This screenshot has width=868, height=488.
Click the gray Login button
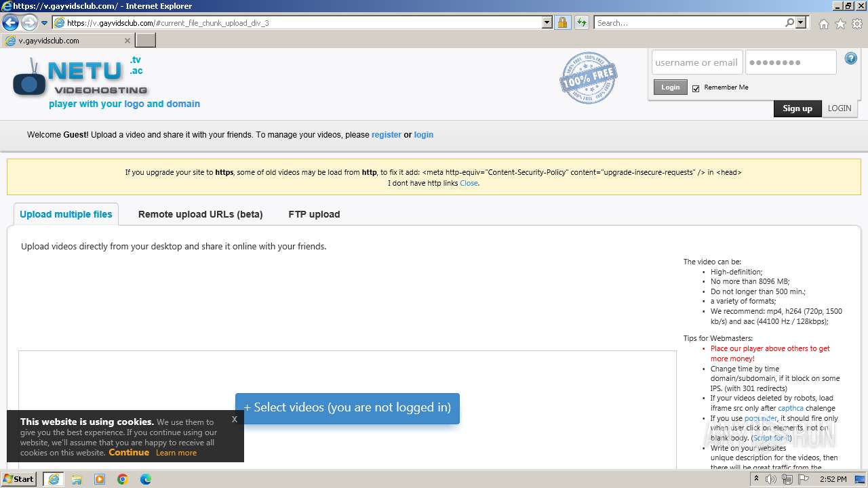point(670,87)
